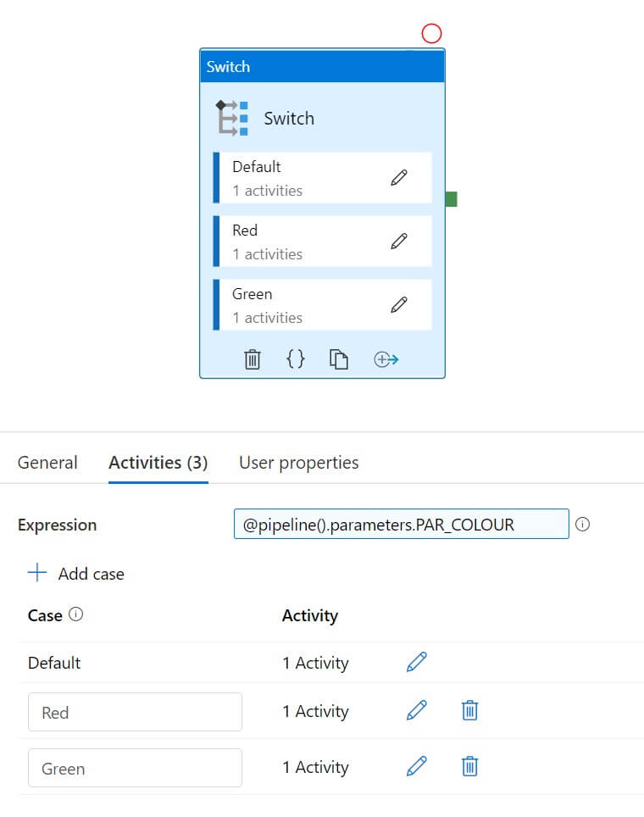Screen dimensions: 644x817
Task: Edit the Default case on Switch node
Action: click(399, 177)
